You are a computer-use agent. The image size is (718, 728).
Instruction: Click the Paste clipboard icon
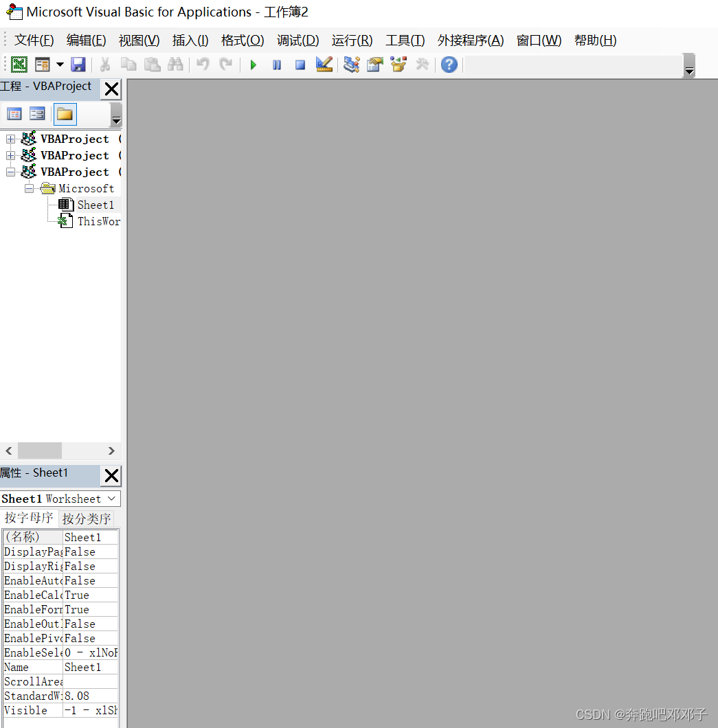point(152,65)
